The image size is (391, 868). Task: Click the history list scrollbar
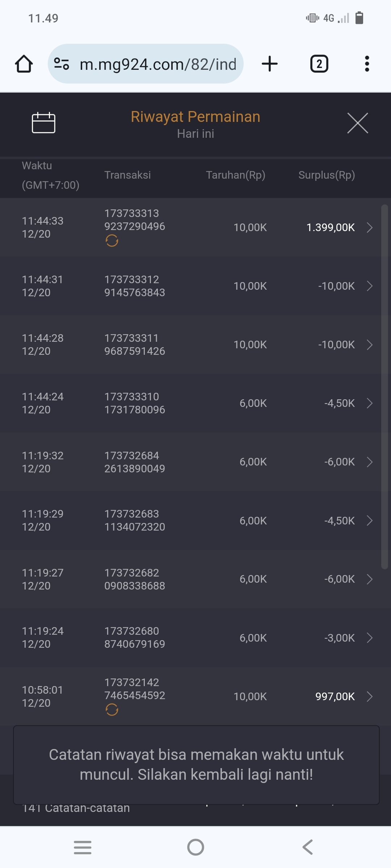click(384, 387)
